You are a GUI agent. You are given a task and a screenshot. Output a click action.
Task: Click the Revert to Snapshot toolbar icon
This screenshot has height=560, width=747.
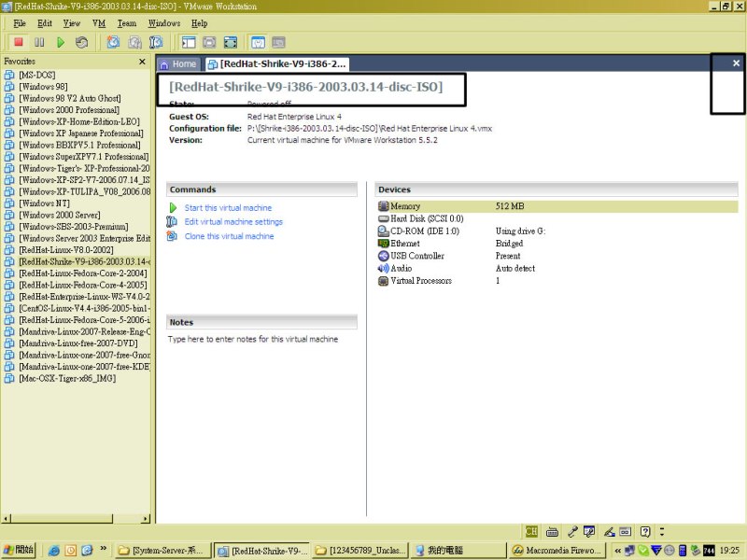point(134,42)
